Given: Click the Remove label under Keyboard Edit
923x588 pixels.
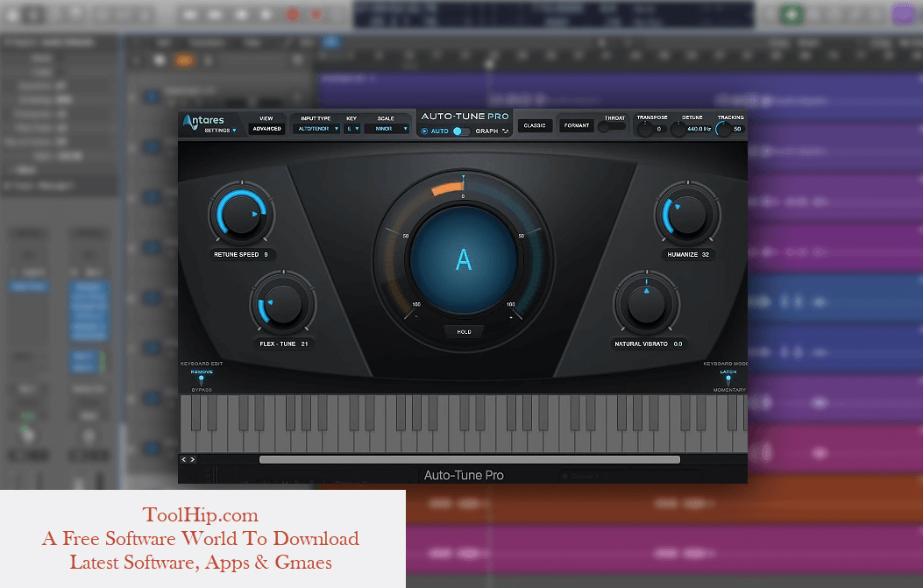Looking at the screenshot, I should pos(202,372).
